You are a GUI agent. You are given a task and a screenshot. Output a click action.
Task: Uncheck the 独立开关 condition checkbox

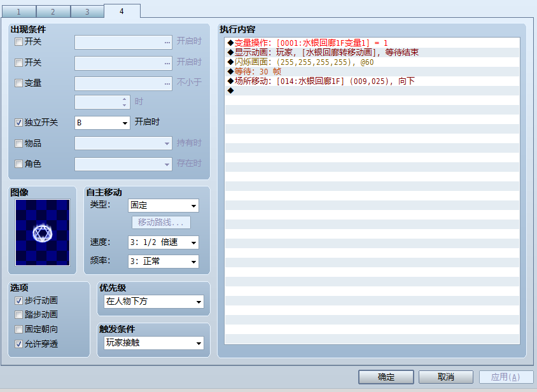pyautogui.click(x=19, y=122)
